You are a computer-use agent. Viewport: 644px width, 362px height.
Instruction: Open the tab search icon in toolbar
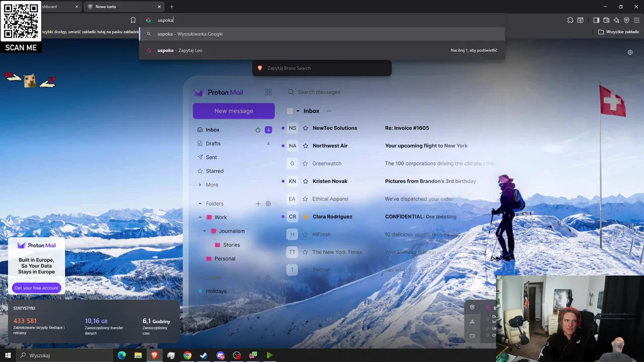click(x=580, y=20)
